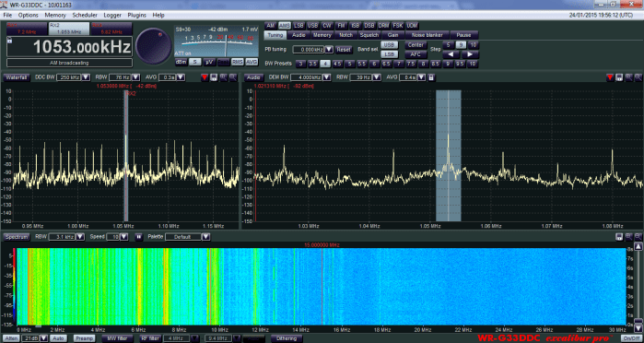Open the AVG 0.4s dropdown

(x=422, y=77)
